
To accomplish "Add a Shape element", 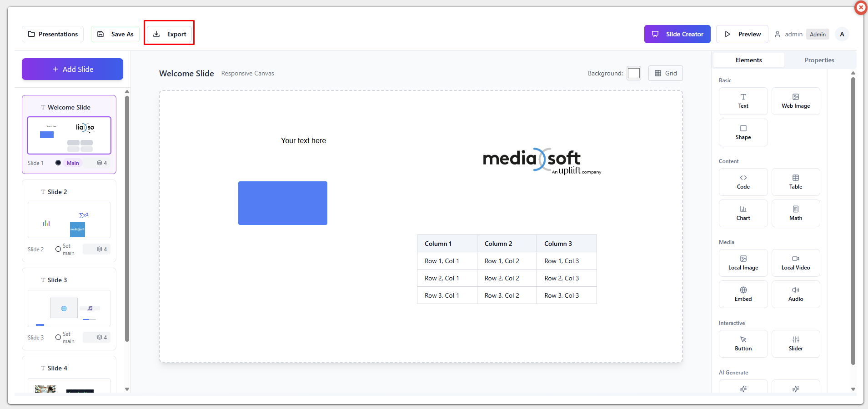I will [743, 132].
